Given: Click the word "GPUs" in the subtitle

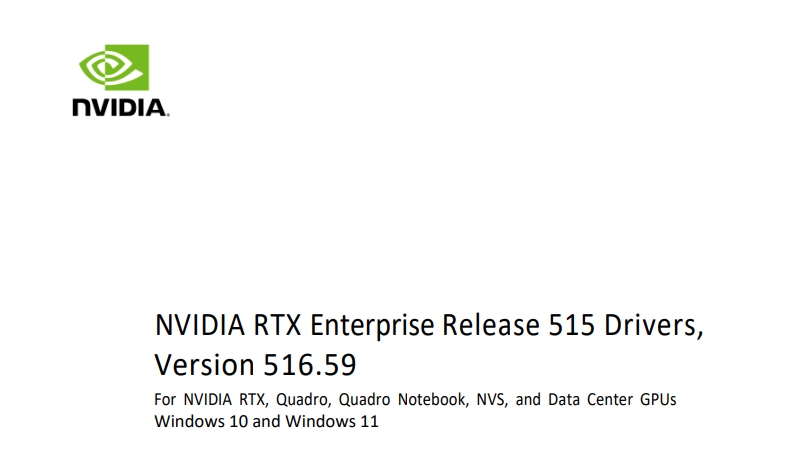Looking at the screenshot, I should (x=658, y=399).
